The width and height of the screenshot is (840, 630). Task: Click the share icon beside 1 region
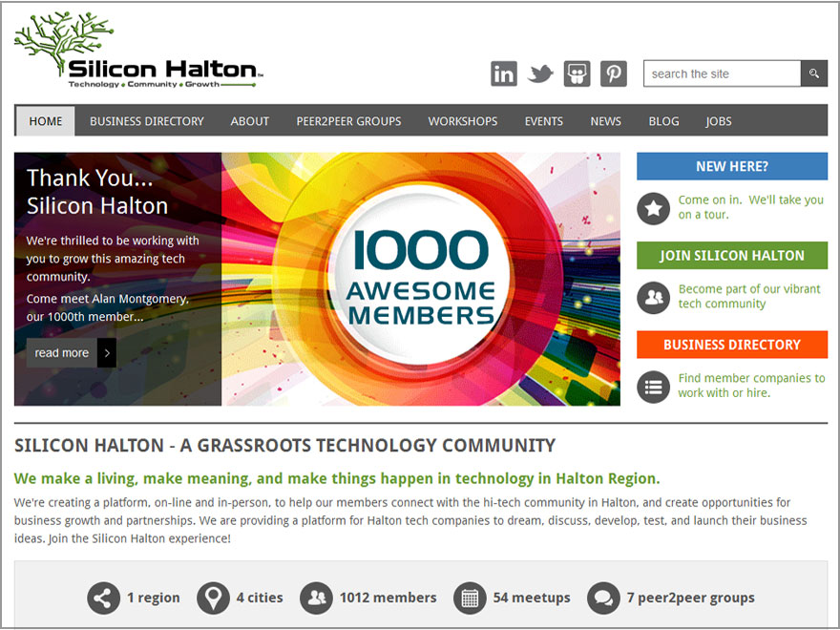103,598
